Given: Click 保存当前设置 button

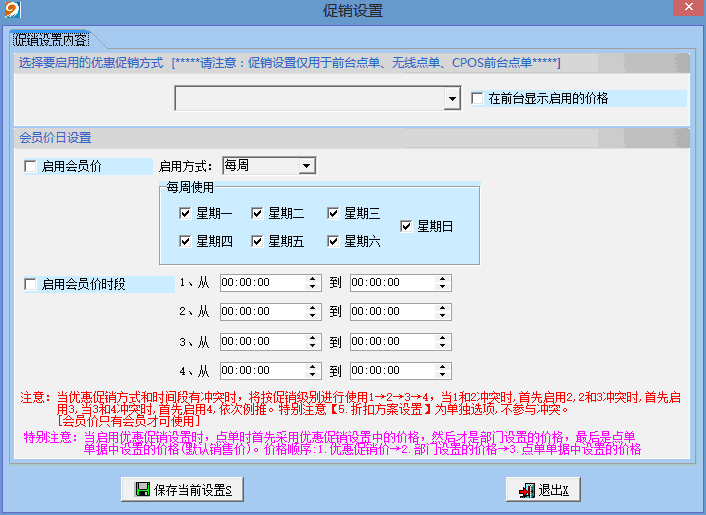Looking at the screenshot, I should [182, 490].
